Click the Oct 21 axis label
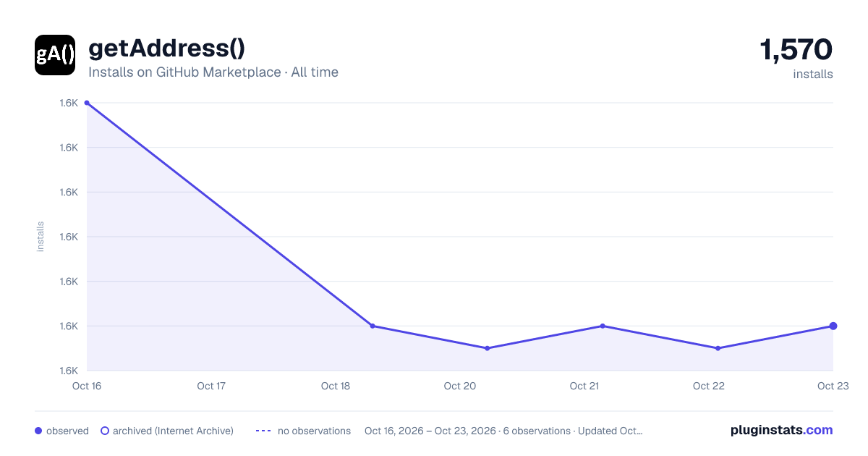The width and height of the screenshot is (868, 456). (x=584, y=386)
